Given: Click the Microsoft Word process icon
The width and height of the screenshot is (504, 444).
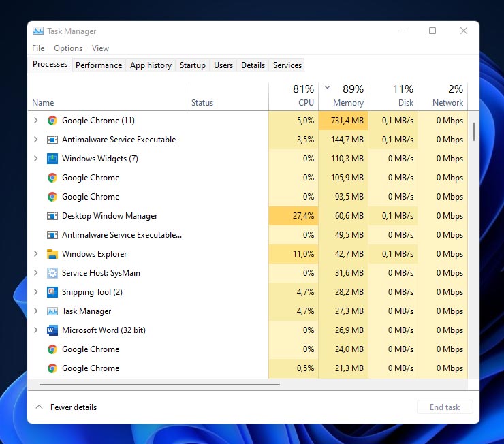Looking at the screenshot, I should (x=52, y=330).
